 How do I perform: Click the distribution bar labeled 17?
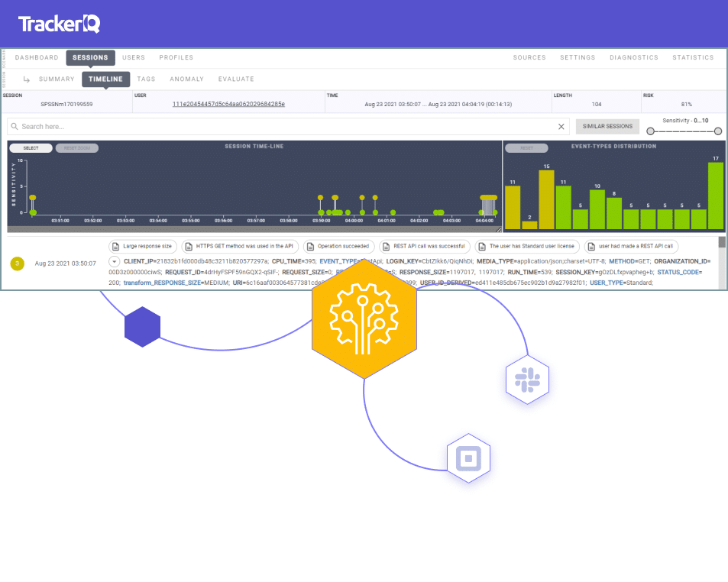tap(716, 196)
